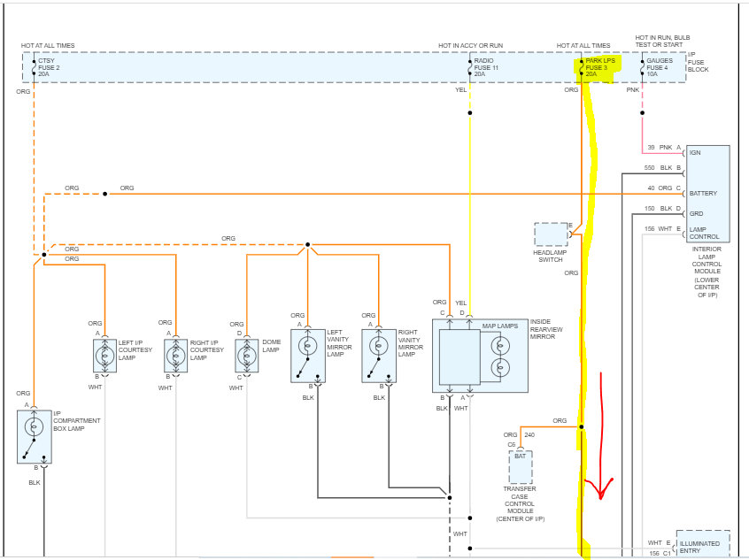Click the (LOWER CENTER OF I/P) note

click(x=707, y=288)
